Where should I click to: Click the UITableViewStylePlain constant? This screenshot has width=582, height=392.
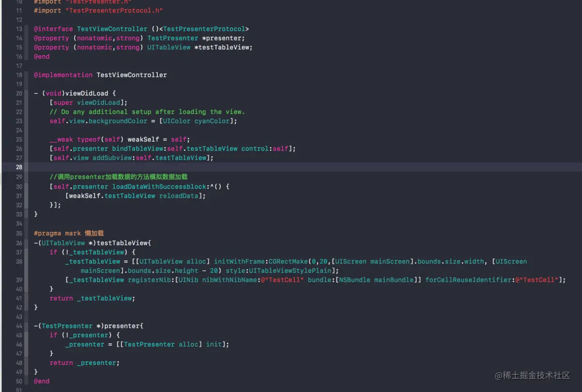[x=290, y=271]
